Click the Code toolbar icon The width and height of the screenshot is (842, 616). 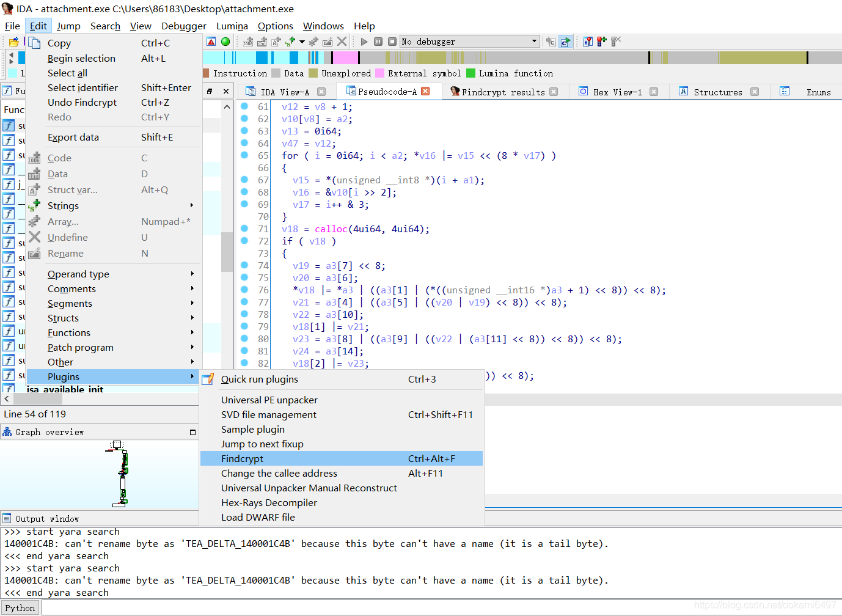click(248, 42)
